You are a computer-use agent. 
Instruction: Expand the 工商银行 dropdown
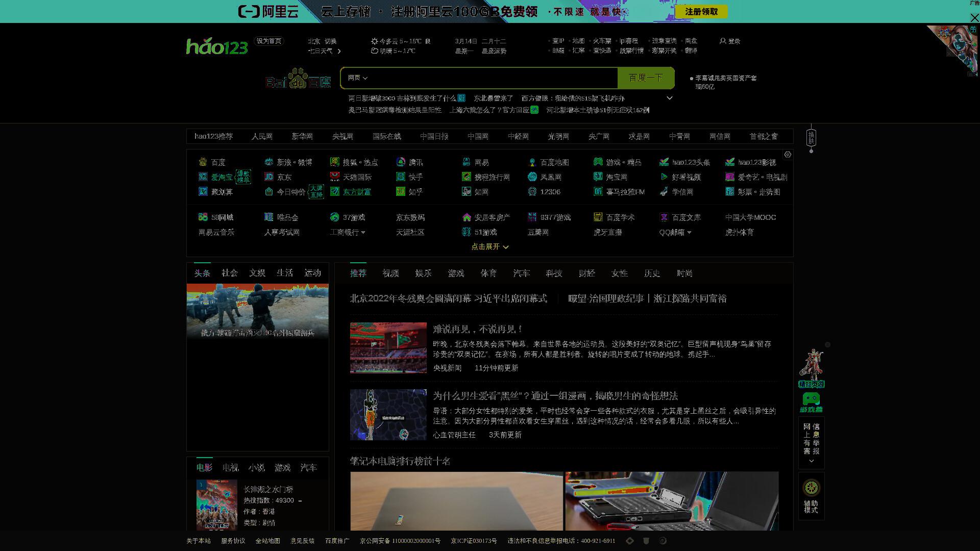[363, 232]
